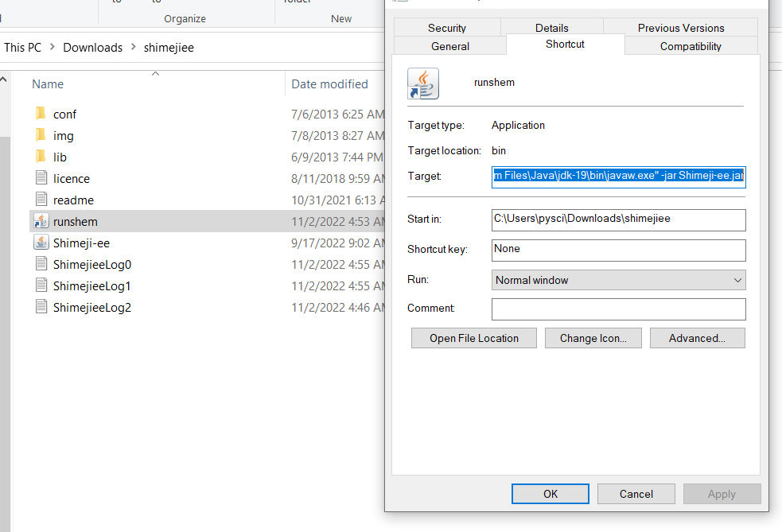Switch to the Security tab
The width and height of the screenshot is (782, 532).
(x=447, y=28)
